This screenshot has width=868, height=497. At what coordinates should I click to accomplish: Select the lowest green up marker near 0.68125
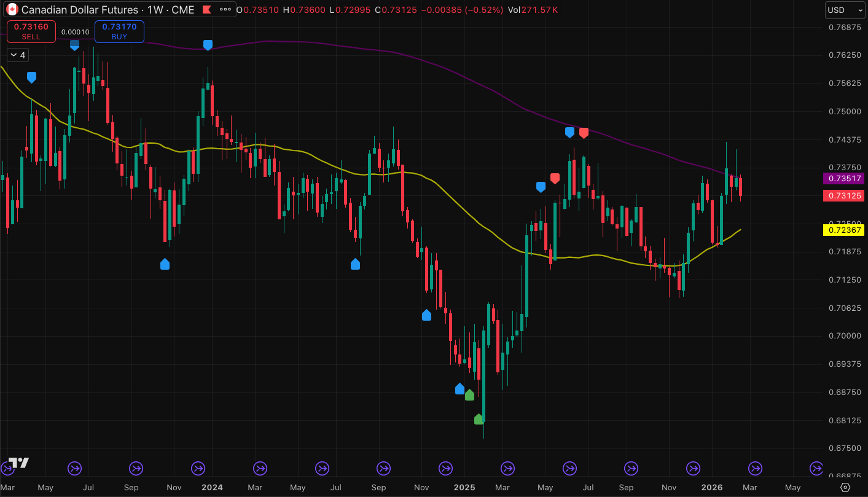[479, 419]
